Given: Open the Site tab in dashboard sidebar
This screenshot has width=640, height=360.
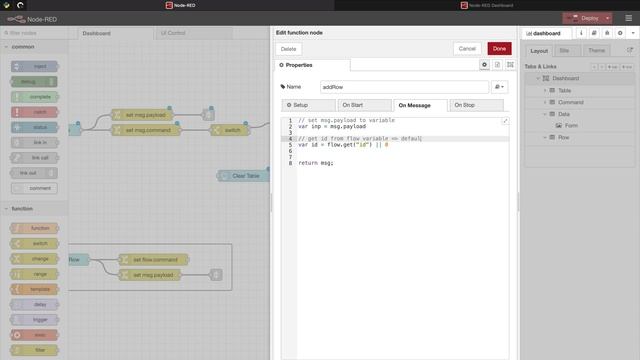Looking at the screenshot, I should pos(567,51).
